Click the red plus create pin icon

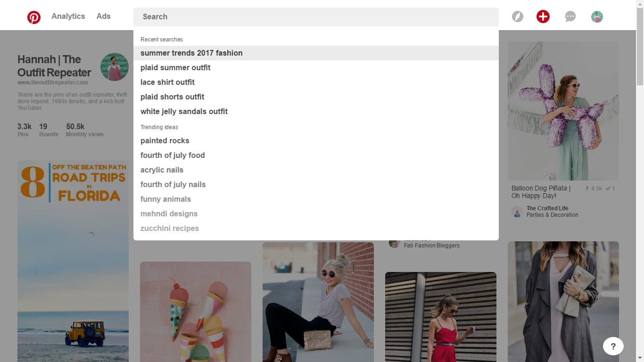[x=543, y=16]
